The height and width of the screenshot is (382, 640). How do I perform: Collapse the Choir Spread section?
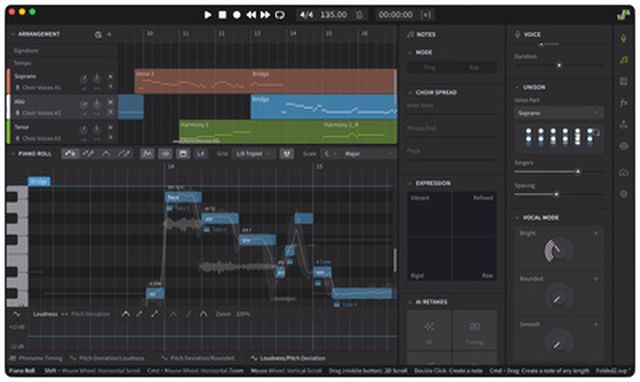(x=410, y=93)
